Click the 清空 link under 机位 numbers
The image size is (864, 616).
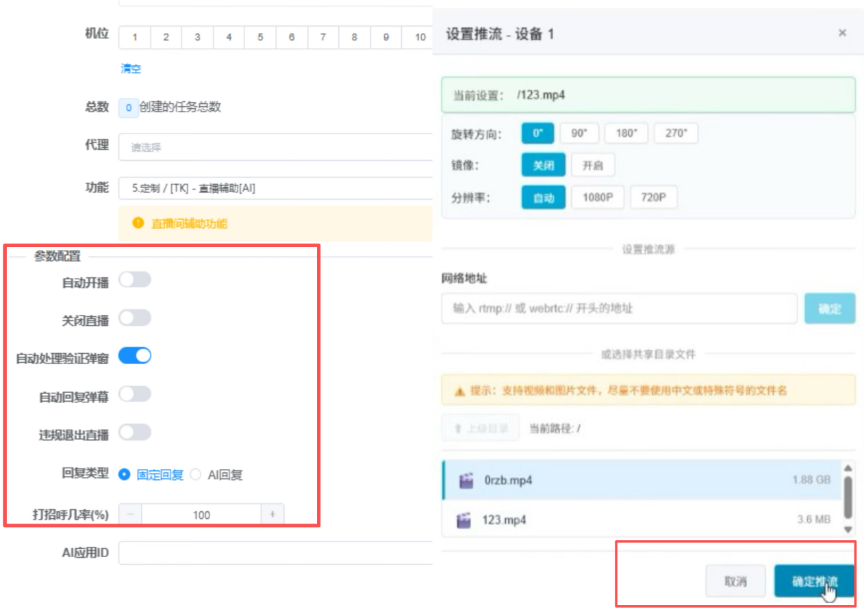[130, 68]
